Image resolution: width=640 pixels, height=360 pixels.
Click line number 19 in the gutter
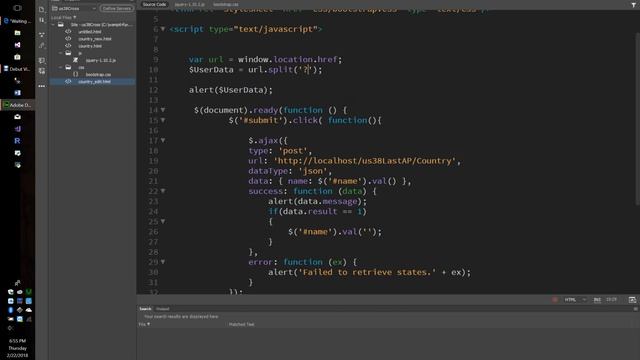coord(153,161)
